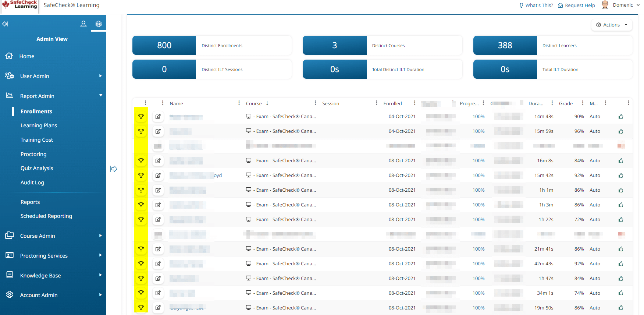Expand the Account Admin menu arrow
The image size is (644, 315).
point(100,295)
